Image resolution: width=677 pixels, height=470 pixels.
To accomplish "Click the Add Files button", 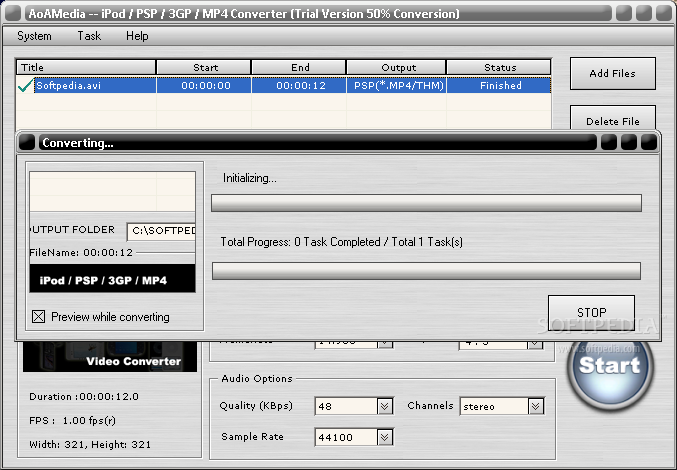I will point(613,73).
